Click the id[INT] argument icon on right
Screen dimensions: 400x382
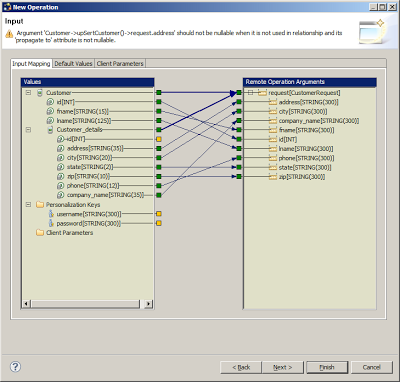pos(273,139)
